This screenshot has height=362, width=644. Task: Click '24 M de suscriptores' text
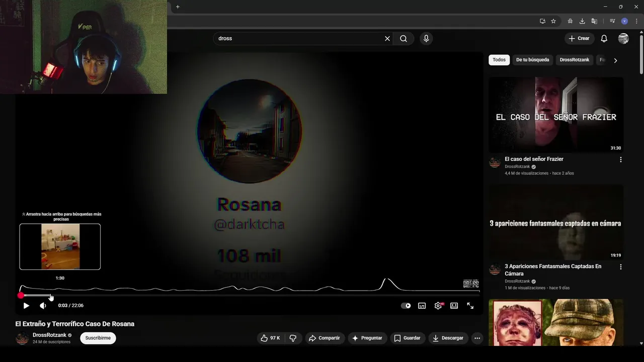coord(51,342)
